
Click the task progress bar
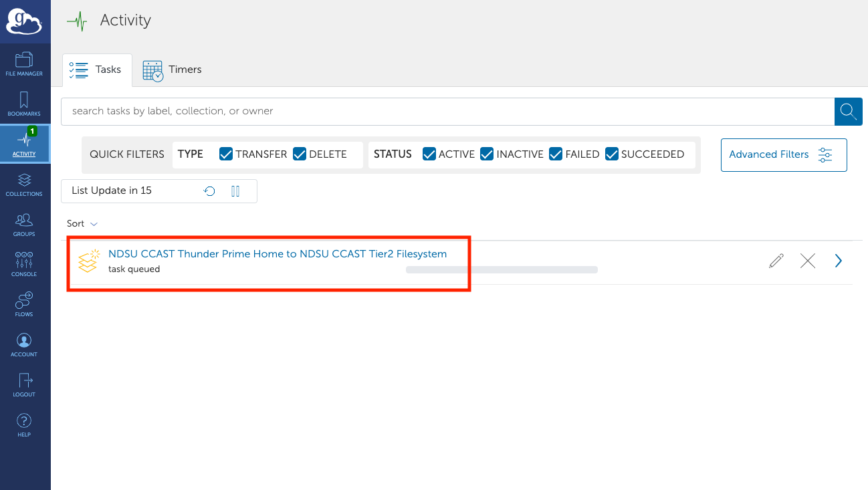(x=502, y=270)
